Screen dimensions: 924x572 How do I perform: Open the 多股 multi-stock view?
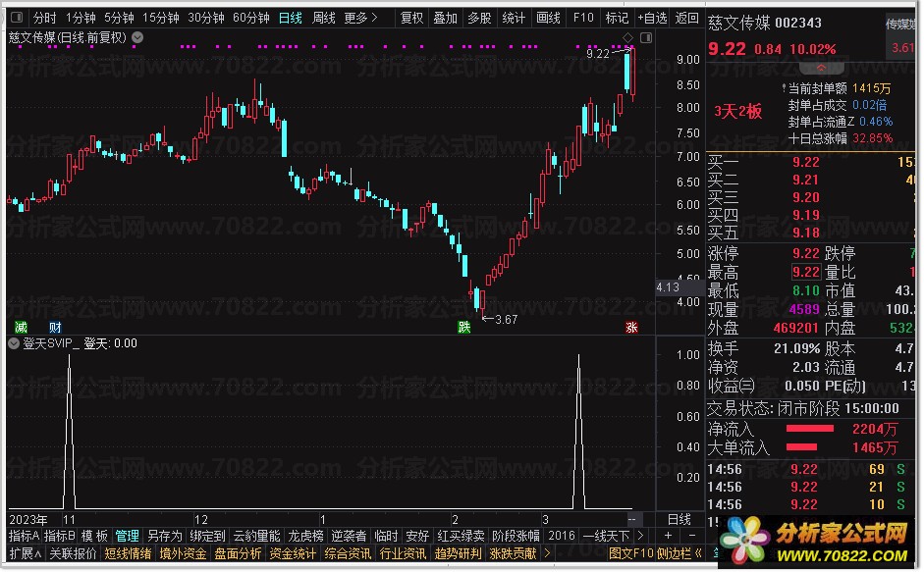(x=480, y=19)
